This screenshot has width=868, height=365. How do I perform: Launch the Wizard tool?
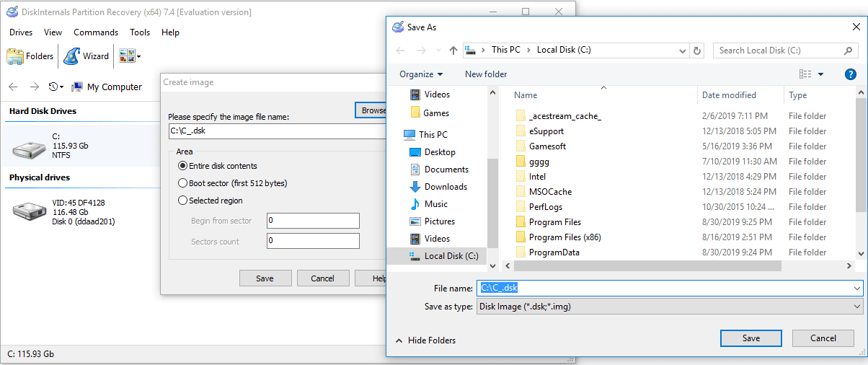pyautogui.click(x=87, y=56)
